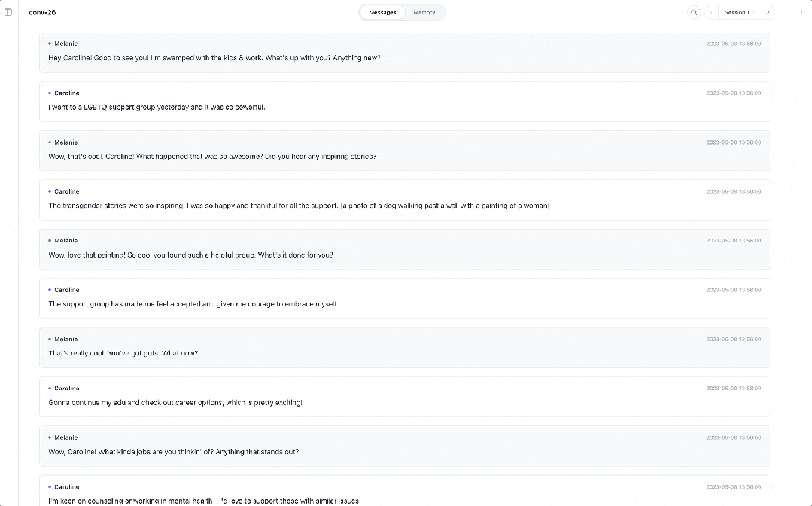
Task: Click Melanie's 'love that painting' message
Action: tap(190, 255)
